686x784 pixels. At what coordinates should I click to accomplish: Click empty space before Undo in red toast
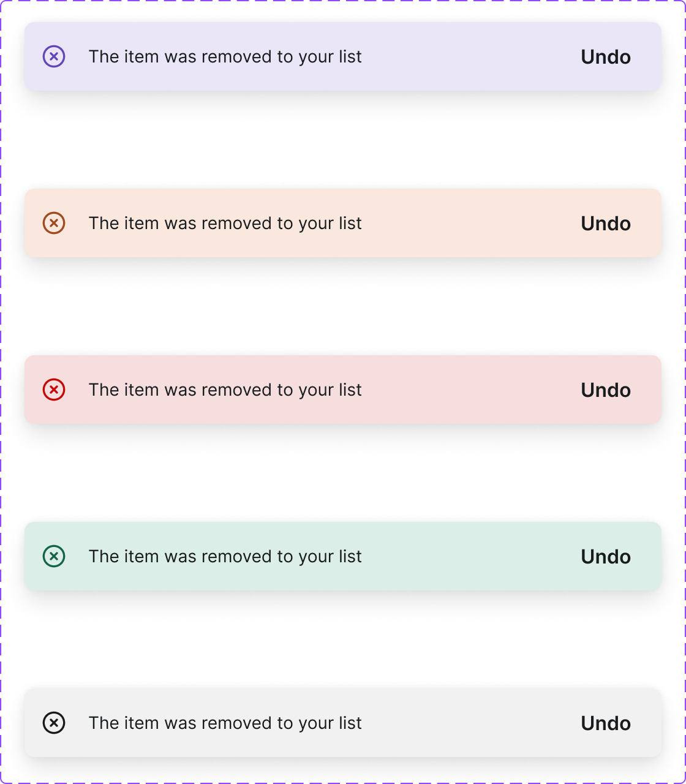pyautogui.click(x=472, y=390)
